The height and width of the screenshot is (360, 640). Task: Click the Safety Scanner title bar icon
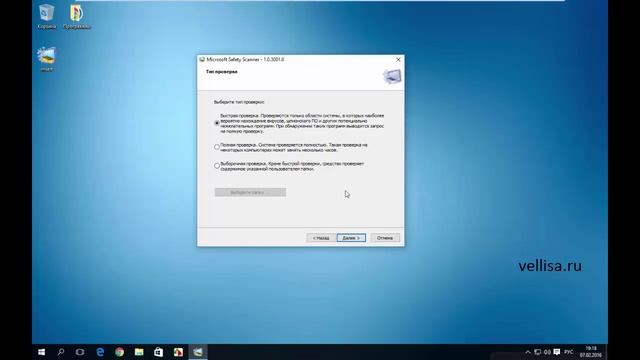[202, 60]
